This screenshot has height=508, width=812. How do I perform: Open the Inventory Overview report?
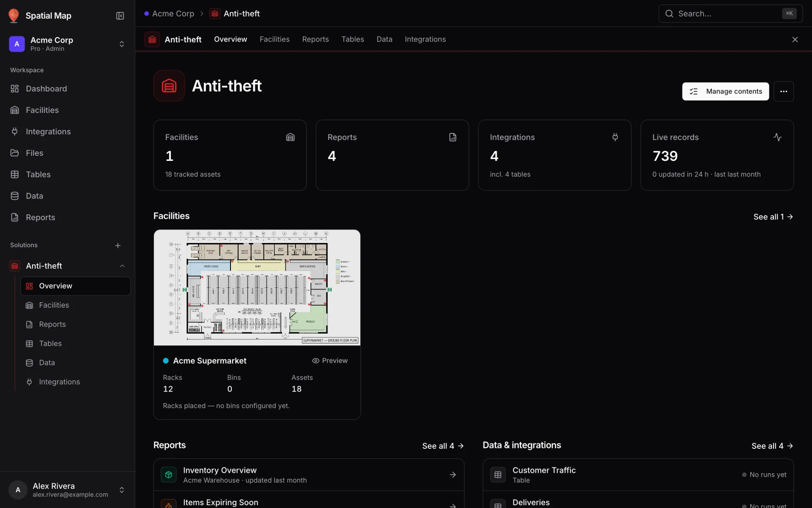point(309,475)
